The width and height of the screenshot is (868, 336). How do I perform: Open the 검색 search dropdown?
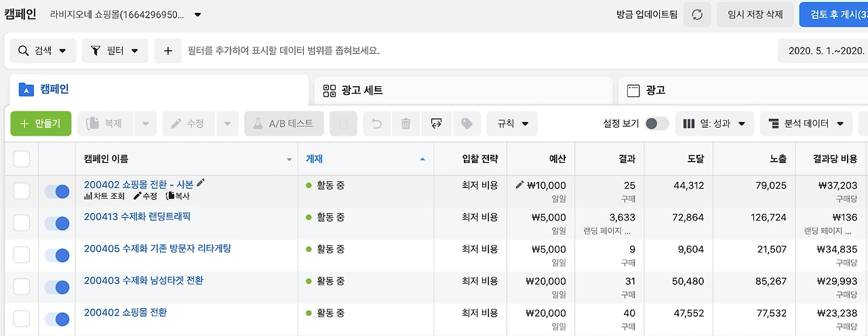[x=42, y=51]
